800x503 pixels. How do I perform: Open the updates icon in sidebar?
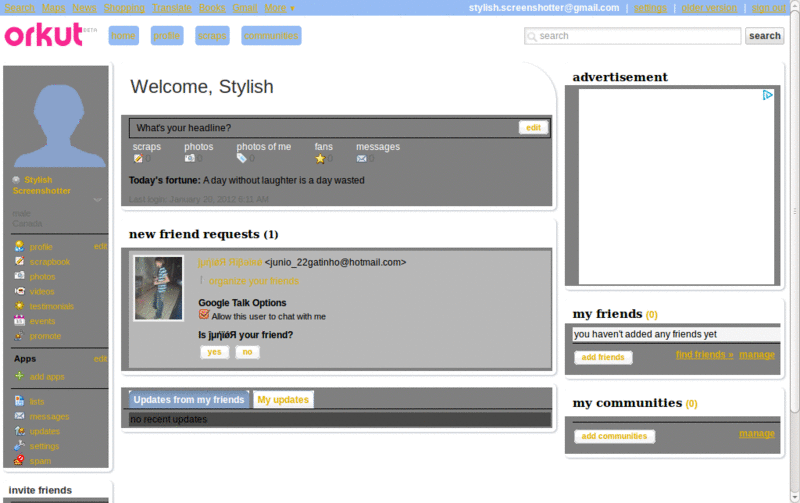click(x=19, y=431)
